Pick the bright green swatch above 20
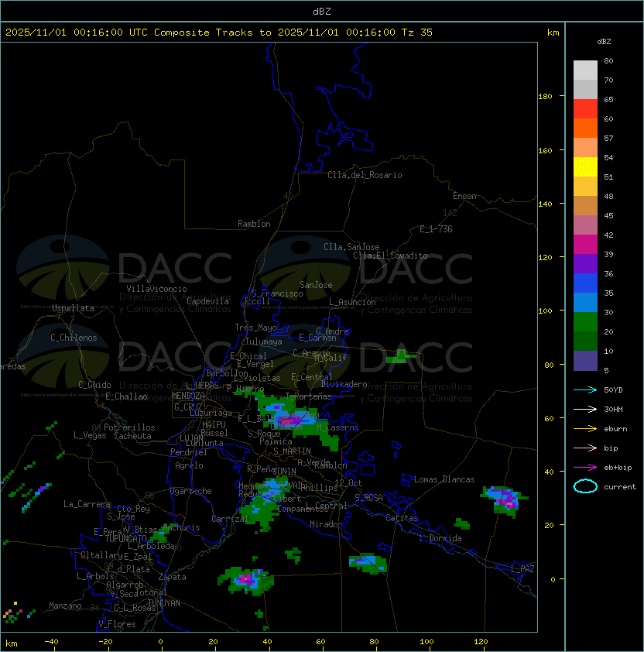Screen dimensions: 644x652 (585, 322)
